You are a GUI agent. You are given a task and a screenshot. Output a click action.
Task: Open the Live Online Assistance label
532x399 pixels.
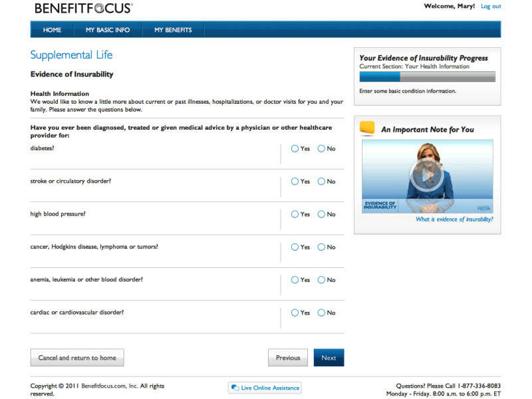pos(270,388)
